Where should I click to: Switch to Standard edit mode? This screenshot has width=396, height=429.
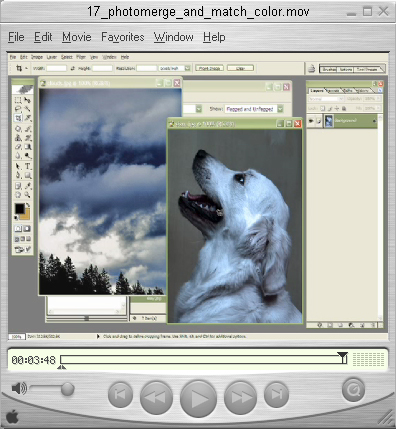[18, 228]
